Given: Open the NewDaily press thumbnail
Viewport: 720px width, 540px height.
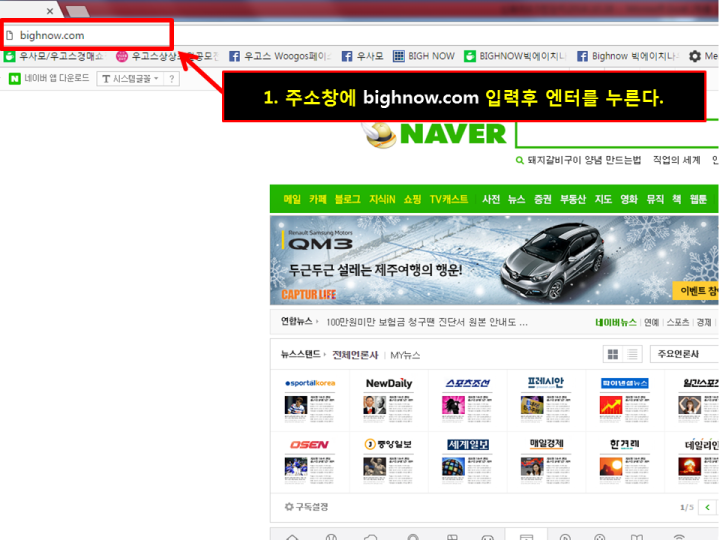Looking at the screenshot, I should pos(388,400).
